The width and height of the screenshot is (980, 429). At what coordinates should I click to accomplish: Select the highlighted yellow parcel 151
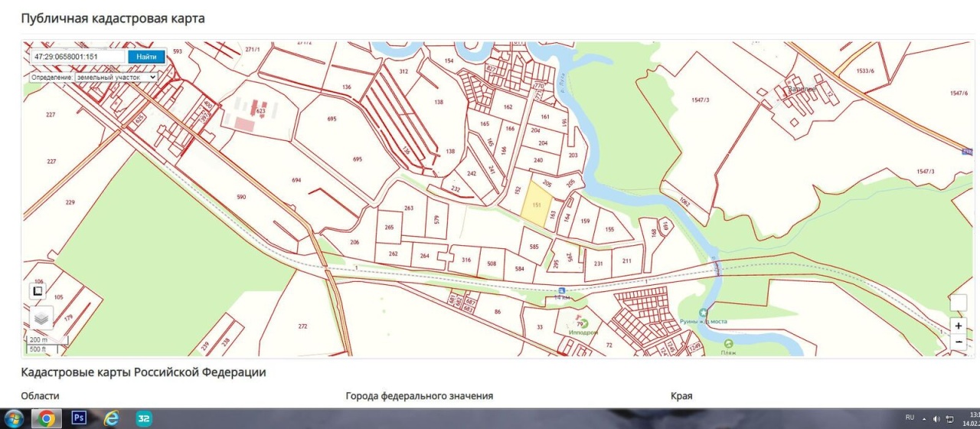(x=536, y=206)
